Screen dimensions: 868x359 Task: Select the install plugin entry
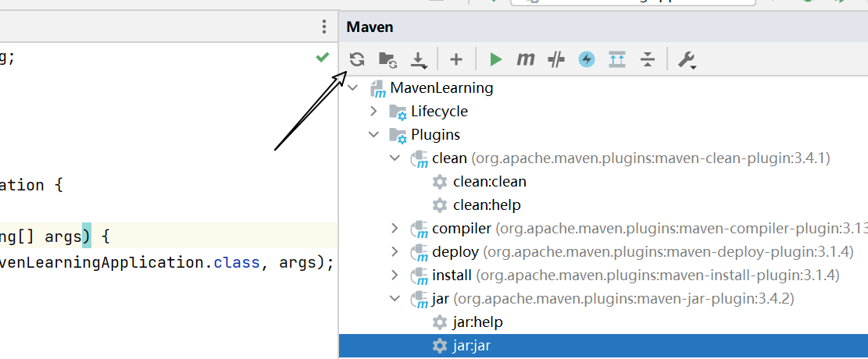click(x=635, y=275)
